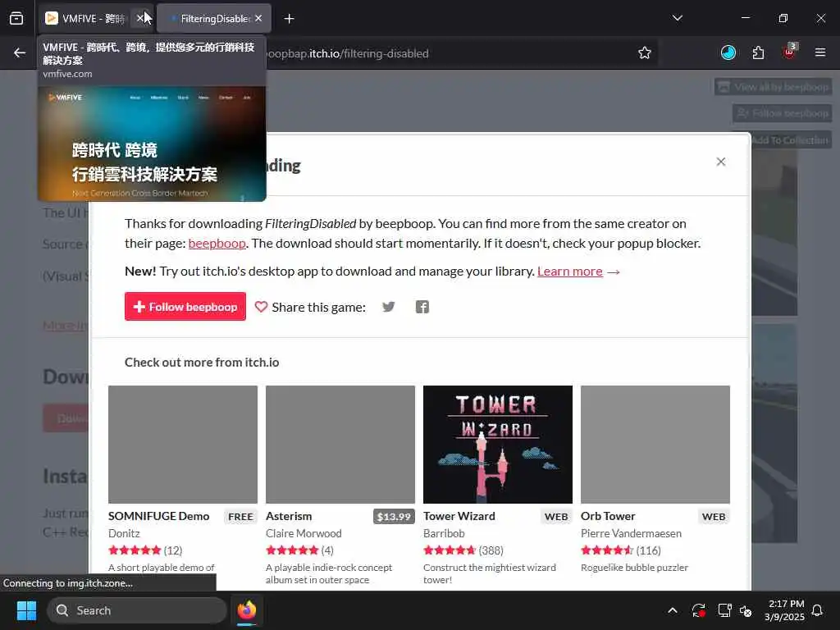This screenshot has width=840, height=630.
Task: Open the sync status tray icon
Action: [x=699, y=610]
